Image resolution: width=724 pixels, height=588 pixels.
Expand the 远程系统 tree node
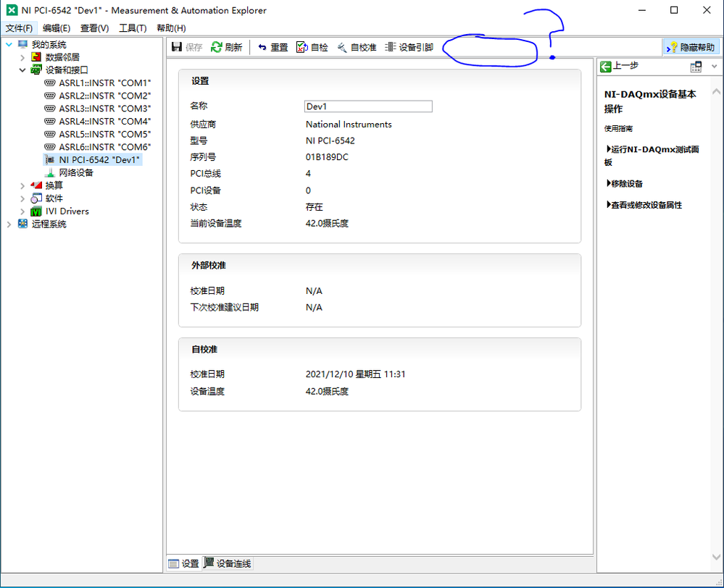coord(9,224)
